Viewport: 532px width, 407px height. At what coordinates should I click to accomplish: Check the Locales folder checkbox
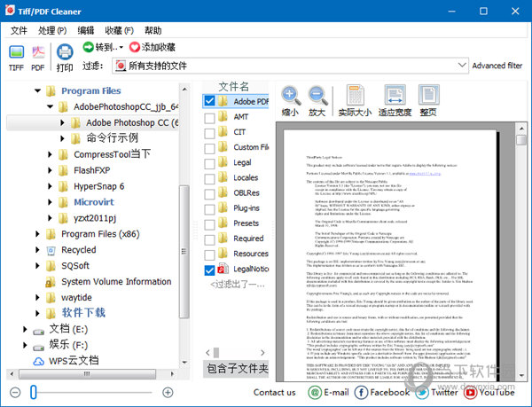[209, 179]
